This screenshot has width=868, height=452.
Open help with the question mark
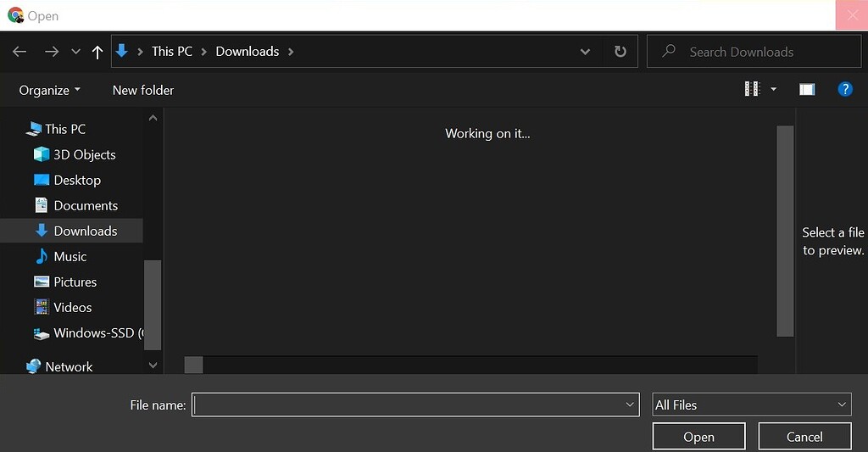tap(845, 89)
